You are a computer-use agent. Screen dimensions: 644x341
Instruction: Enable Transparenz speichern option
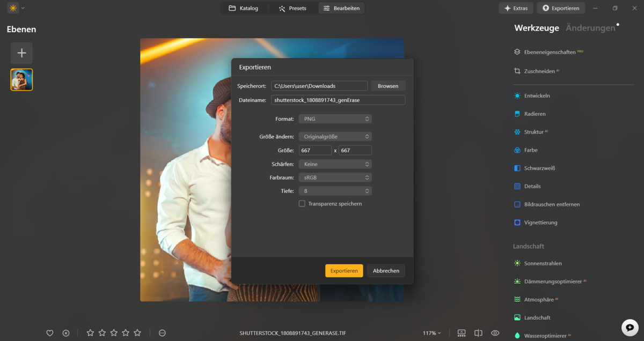click(x=302, y=204)
